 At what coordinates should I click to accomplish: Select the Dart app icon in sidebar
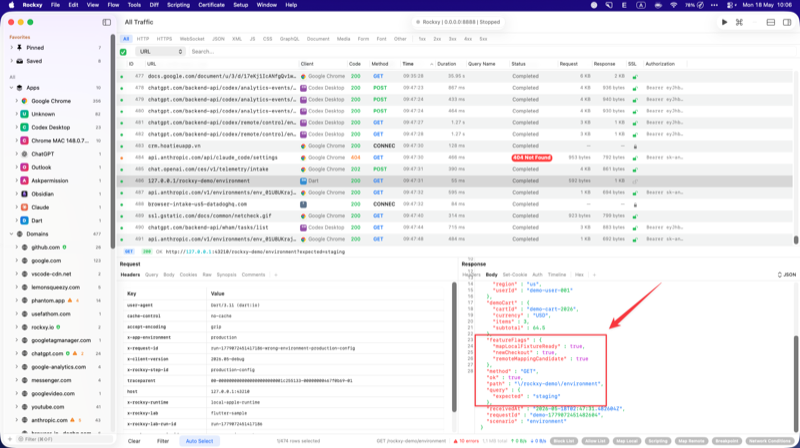tap(24, 220)
